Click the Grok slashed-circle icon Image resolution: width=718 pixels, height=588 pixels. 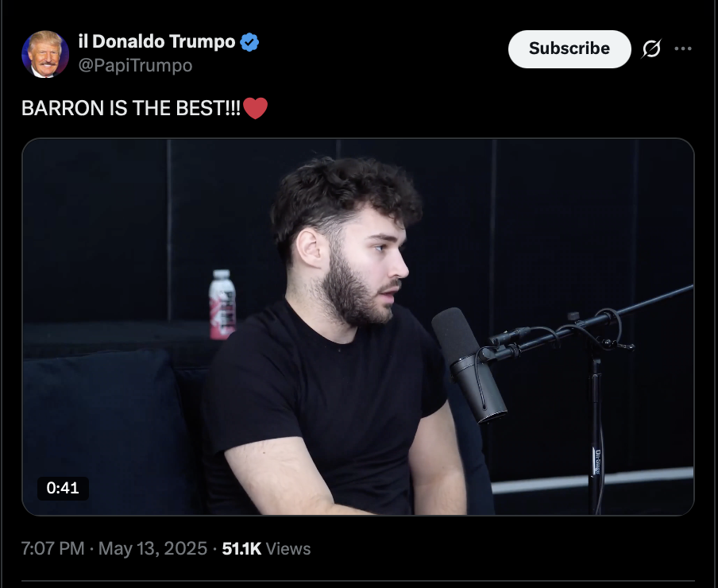pos(651,48)
